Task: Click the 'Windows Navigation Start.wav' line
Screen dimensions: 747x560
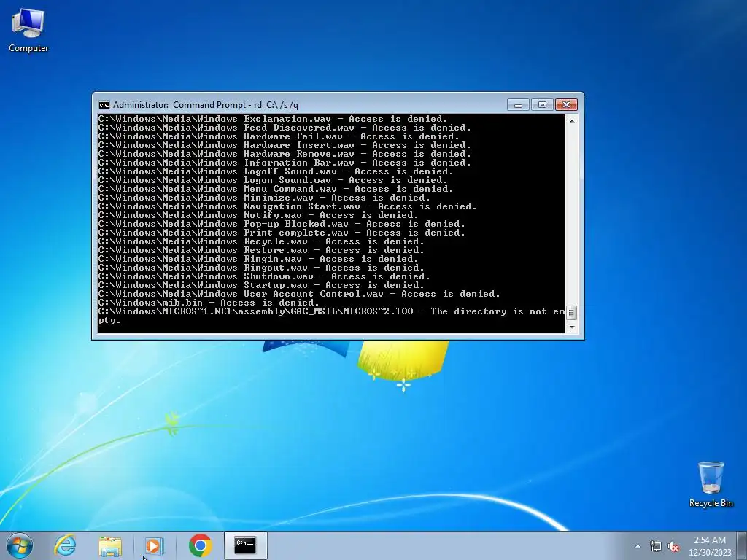Action: click(x=287, y=206)
